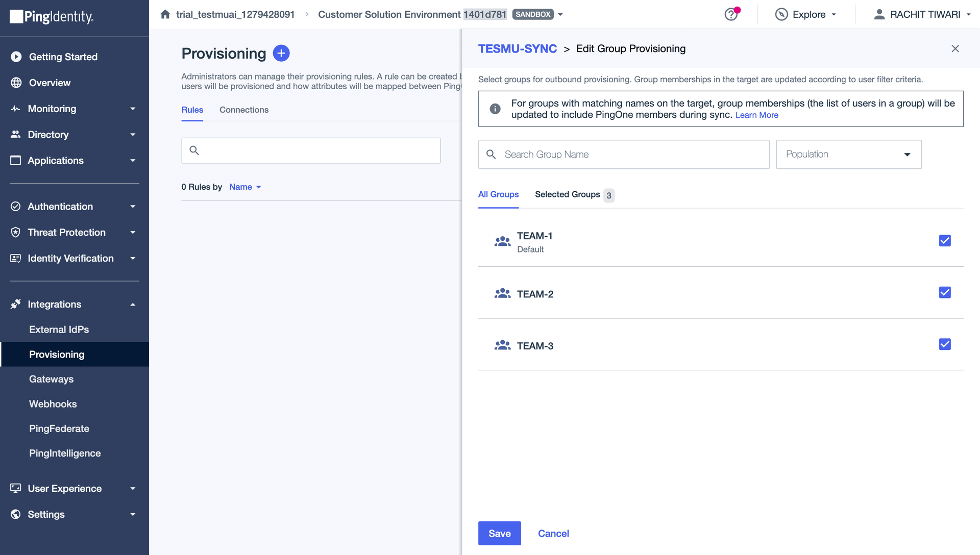Image resolution: width=980 pixels, height=555 pixels.
Task: Click the Explore compass icon
Action: pyautogui.click(x=781, y=14)
